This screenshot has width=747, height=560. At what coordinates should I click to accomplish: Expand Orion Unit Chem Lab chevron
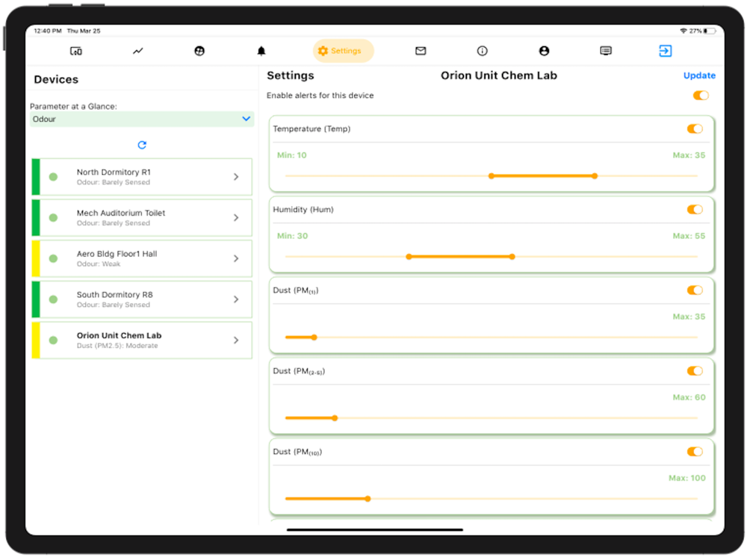[x=236, y=340]
